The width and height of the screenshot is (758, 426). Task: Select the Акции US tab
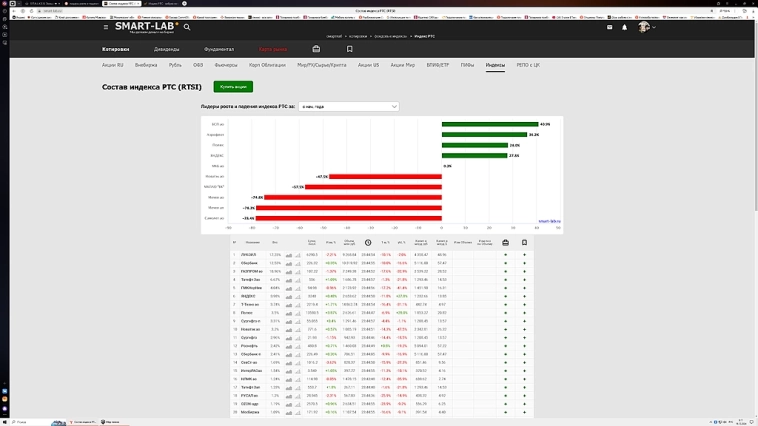(368, 64)
